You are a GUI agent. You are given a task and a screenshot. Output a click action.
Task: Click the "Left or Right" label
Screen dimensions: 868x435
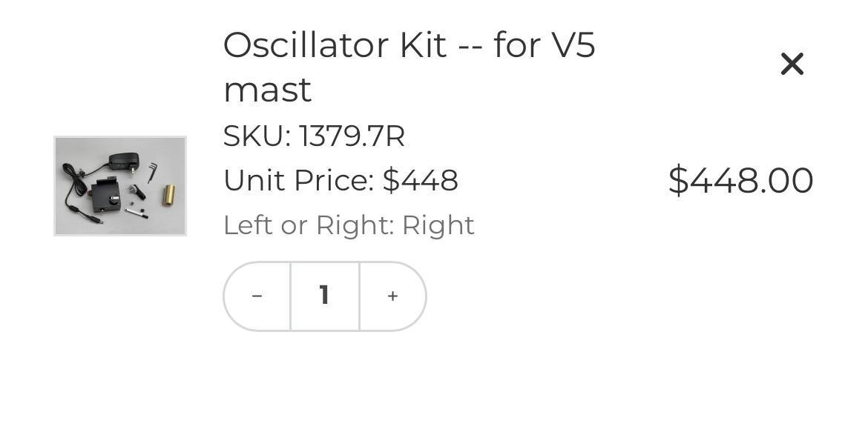[307, 225]
